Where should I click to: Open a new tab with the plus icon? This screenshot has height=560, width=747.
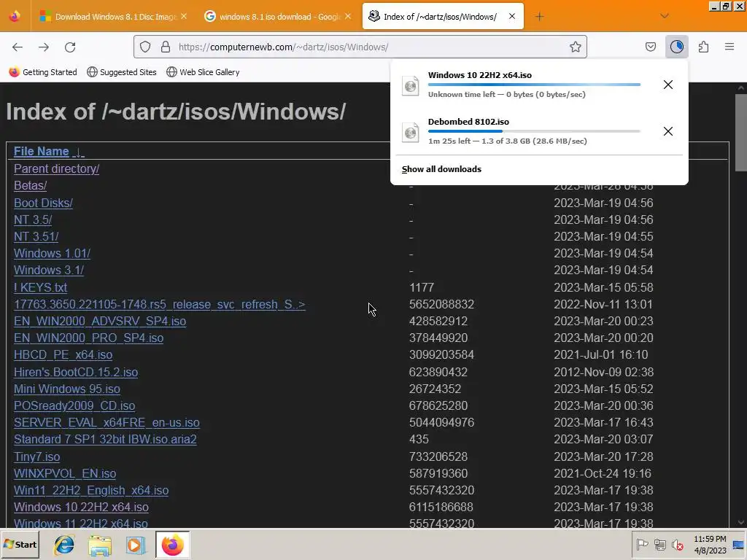click(539, 17)
